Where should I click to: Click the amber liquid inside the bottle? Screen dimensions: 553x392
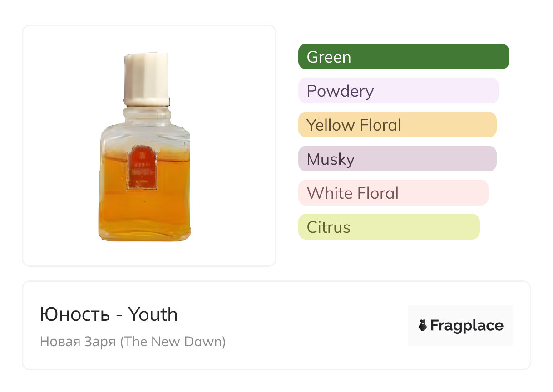pos(145,213)
